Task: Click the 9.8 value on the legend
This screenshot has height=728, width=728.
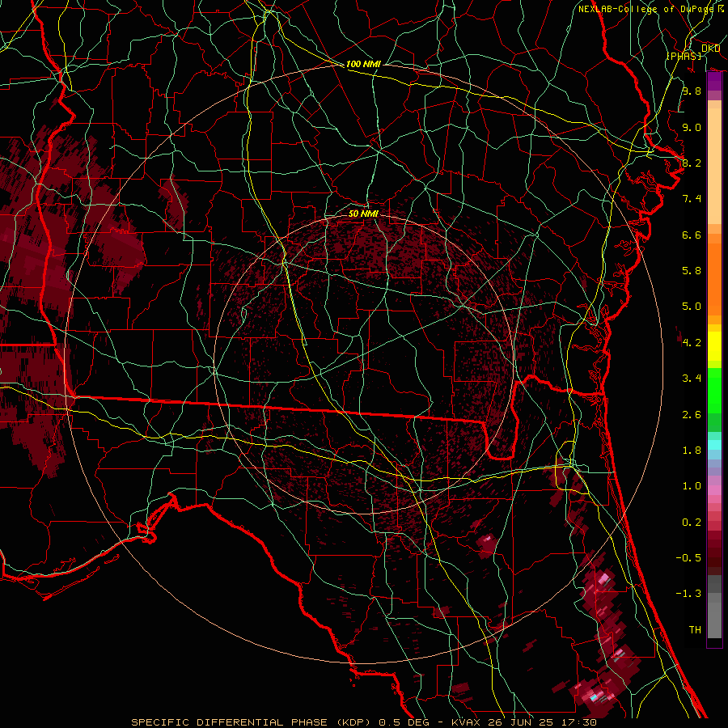Action: pyautogui.click(x=692, y=91)
